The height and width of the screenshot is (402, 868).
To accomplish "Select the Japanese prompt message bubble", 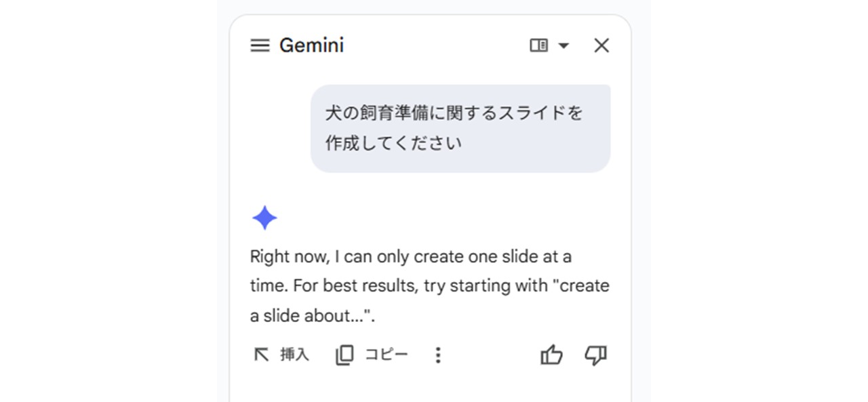I will click(x=460, y=127).
